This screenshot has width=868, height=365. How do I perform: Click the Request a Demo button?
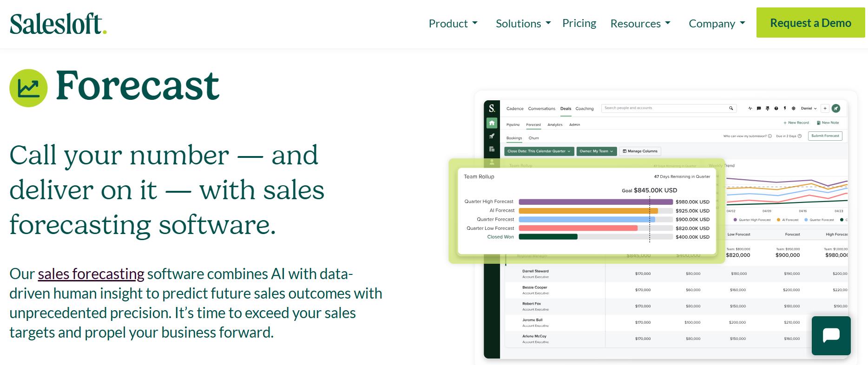(810, 22)
